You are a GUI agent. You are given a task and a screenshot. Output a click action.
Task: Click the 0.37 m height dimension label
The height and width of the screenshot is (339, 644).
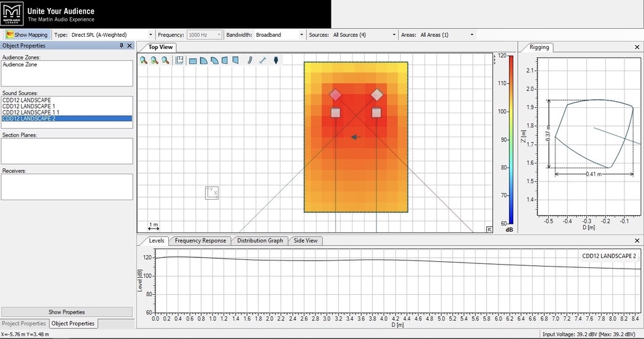(x=548, y=134)
